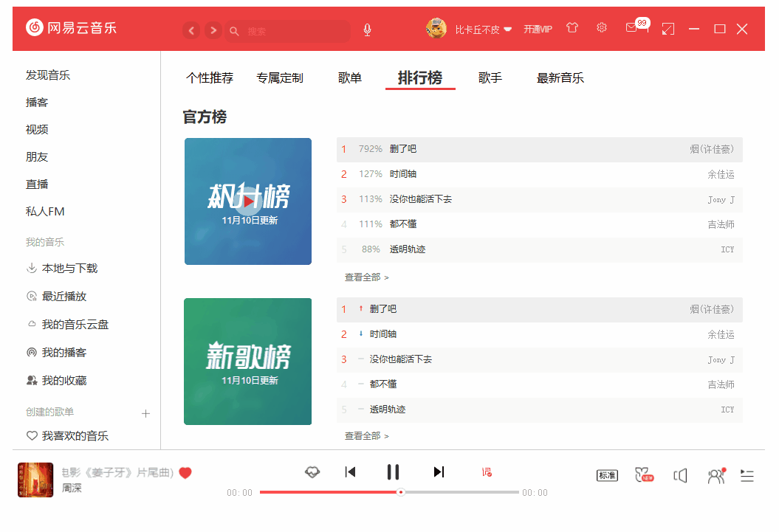The width and height of the screenshot is (779, 532).
Task: Open the 标准 audio quality selector
Action: (607, 475)
